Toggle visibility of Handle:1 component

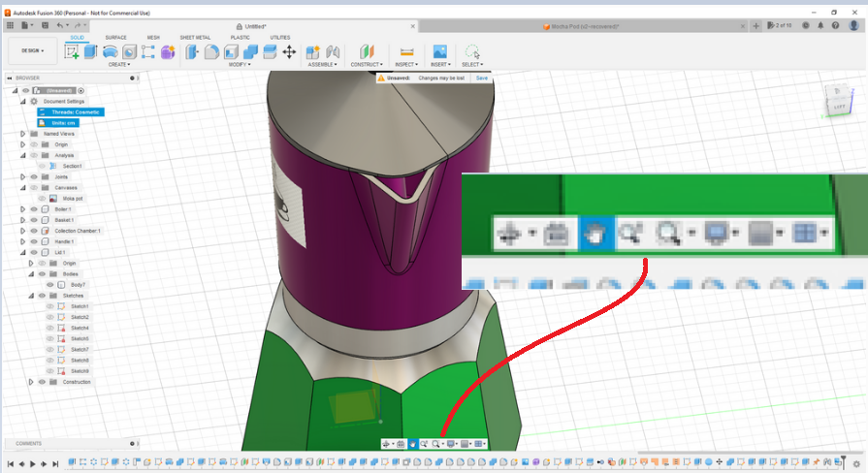coord(34,241)
